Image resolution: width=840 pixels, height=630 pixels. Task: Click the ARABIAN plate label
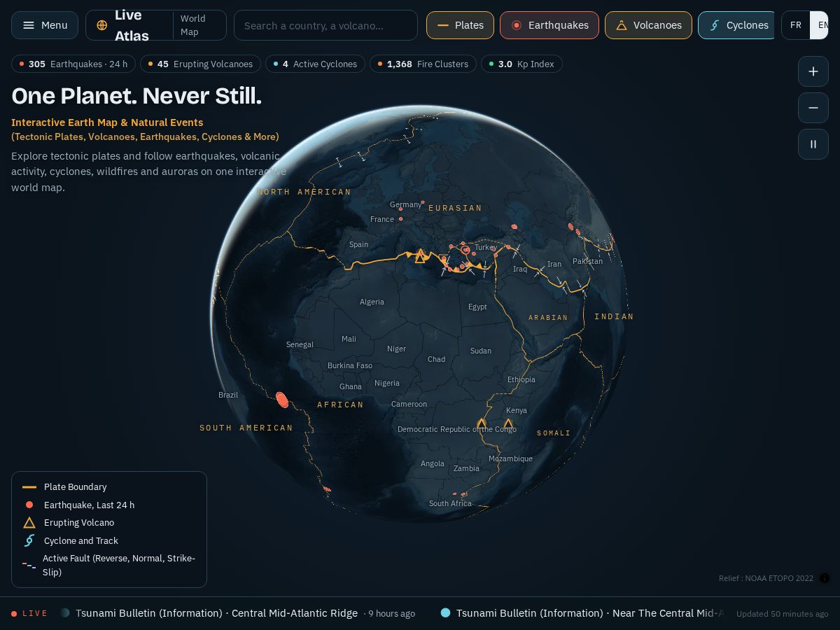(548, 318)
